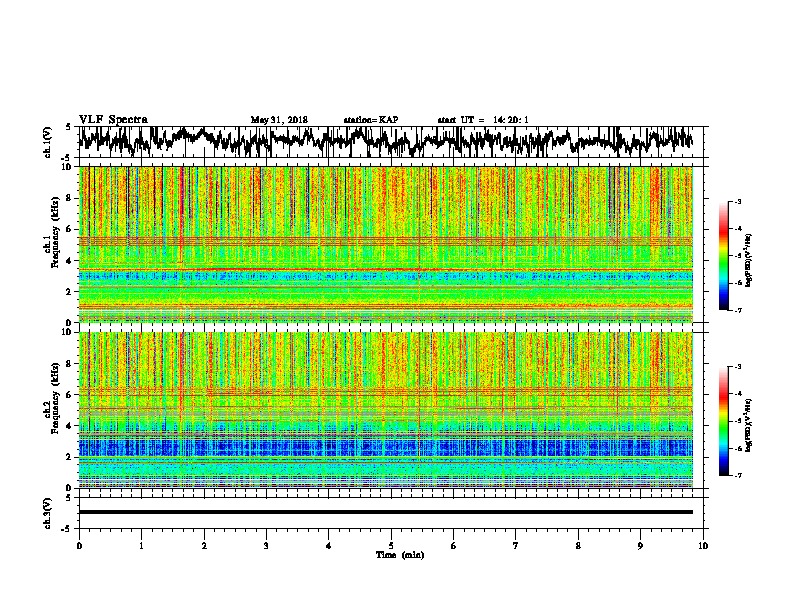Click time axis tick label "7"

pos(516,545)
